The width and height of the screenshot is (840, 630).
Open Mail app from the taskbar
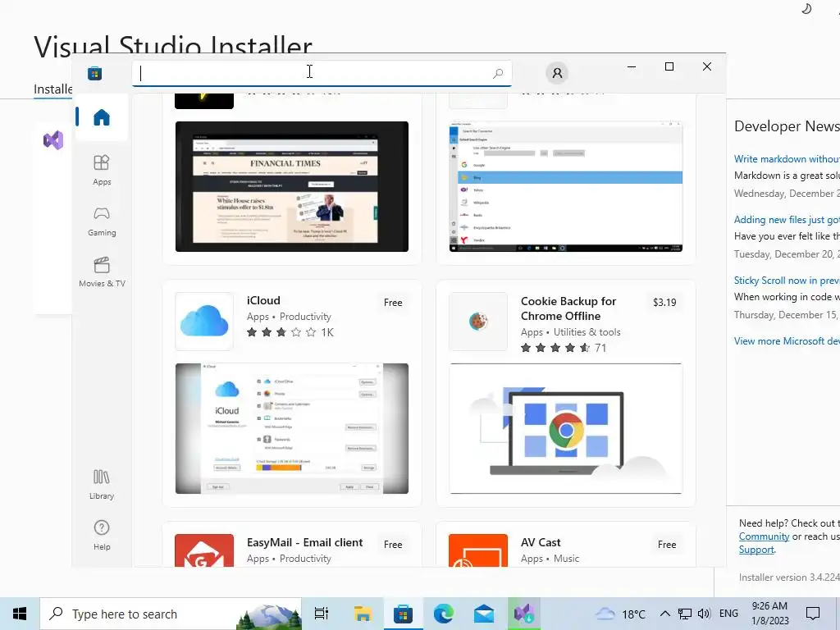point(484,614)
